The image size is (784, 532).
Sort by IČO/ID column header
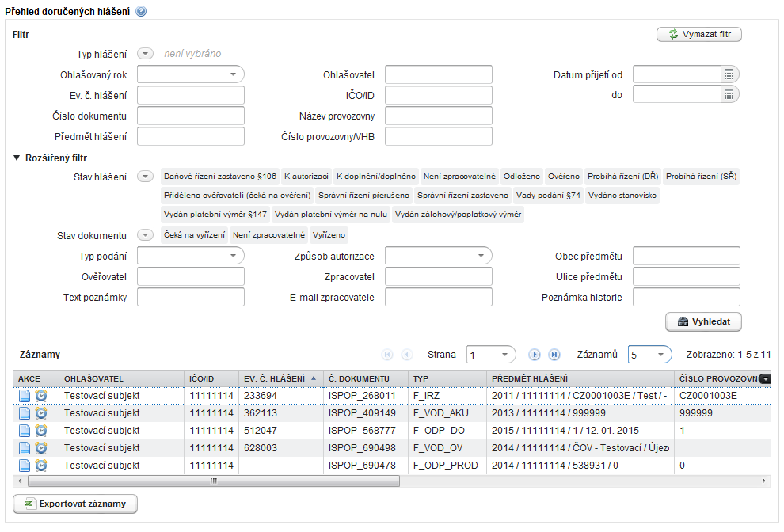click(211, 378)
